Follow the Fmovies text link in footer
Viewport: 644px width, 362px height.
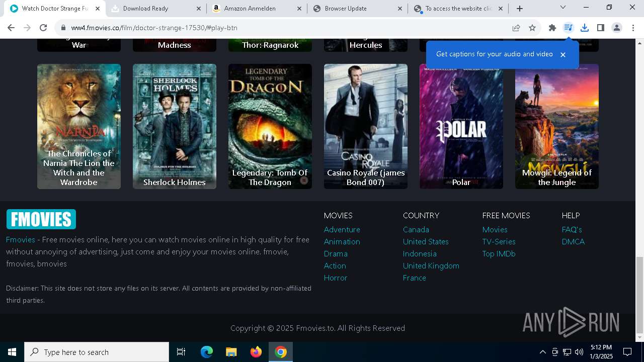pyautogui.click(x=21, y=239)
